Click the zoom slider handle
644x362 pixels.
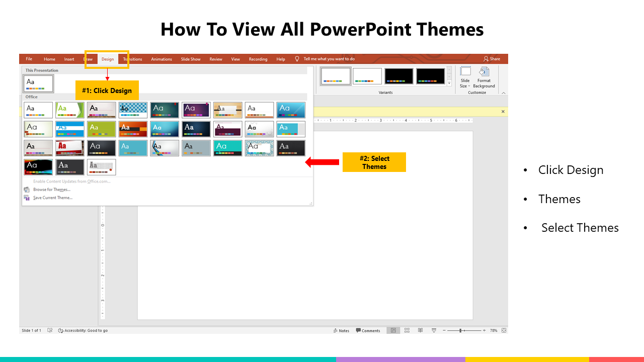click(460, 330)
